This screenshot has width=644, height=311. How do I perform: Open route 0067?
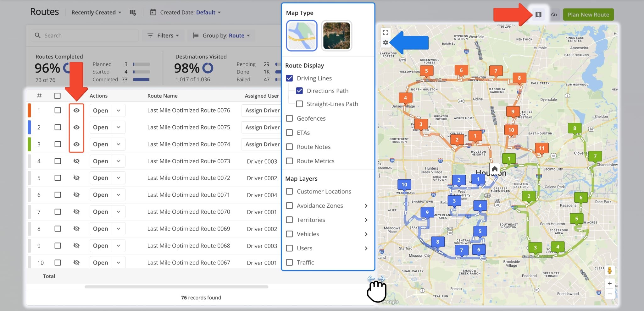[x=101, y=263]
